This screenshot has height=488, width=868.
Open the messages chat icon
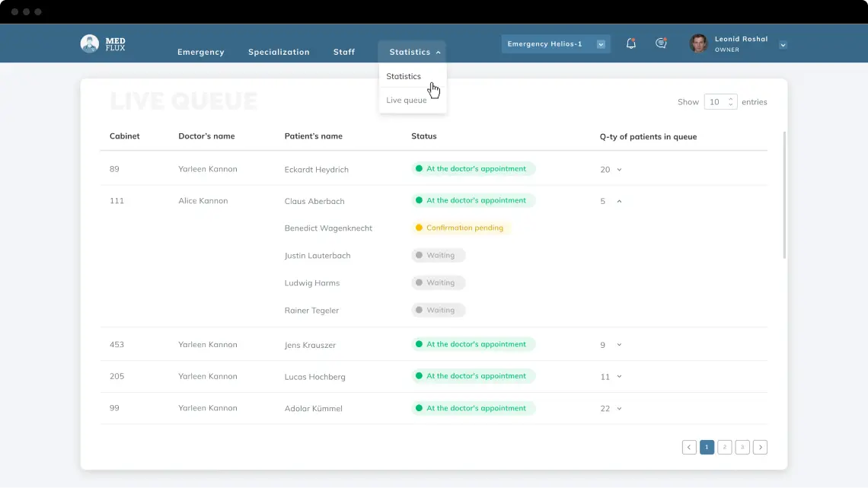(x=661, y=43)
